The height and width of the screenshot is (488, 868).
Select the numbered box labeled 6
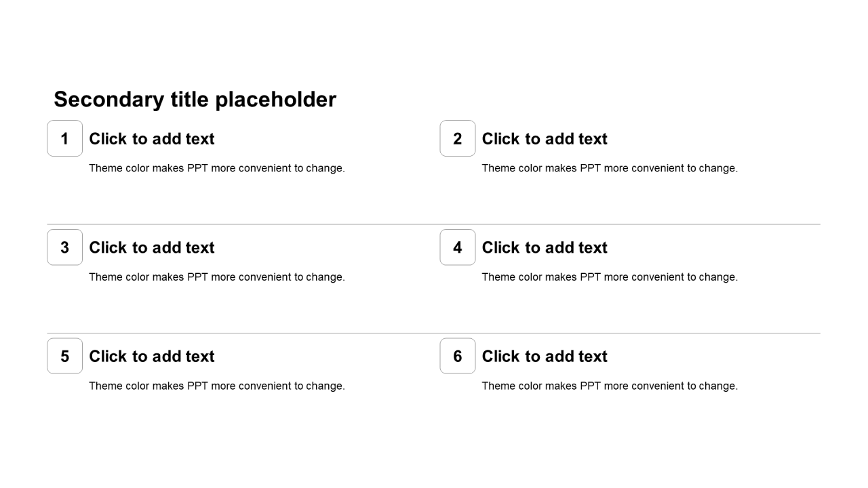pyautogui.click(x=458, y=356)
